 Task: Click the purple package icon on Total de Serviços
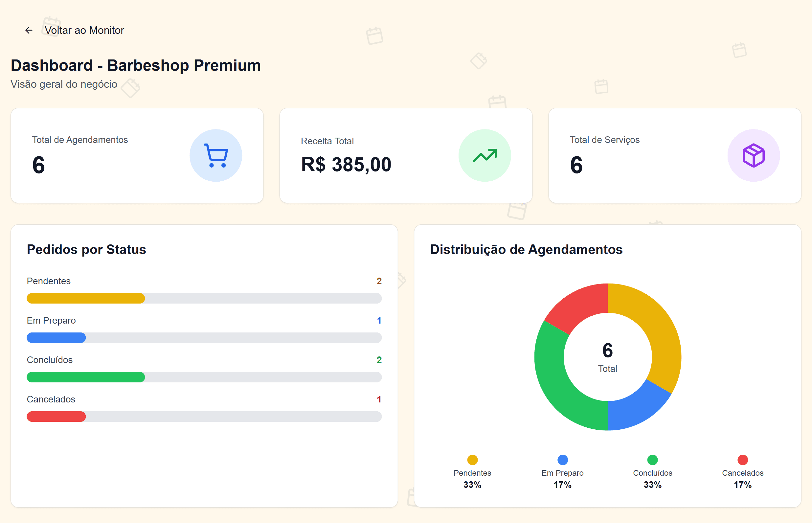[x=753, y=155]
